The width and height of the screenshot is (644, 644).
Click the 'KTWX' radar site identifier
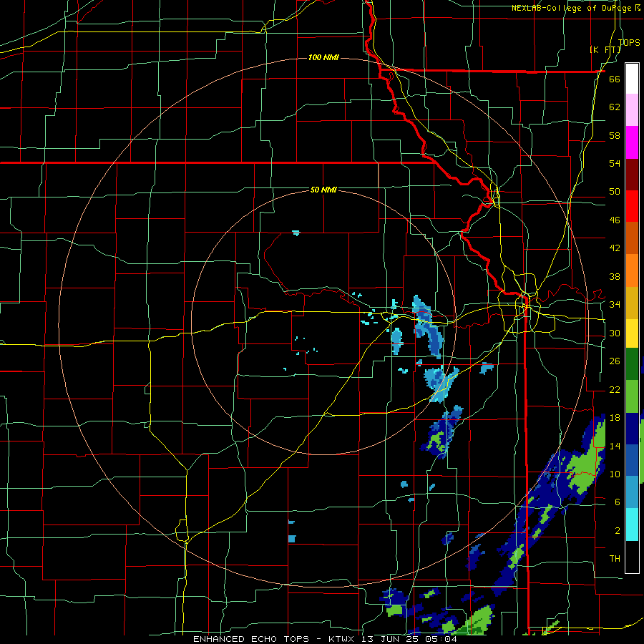coord(341,639)
